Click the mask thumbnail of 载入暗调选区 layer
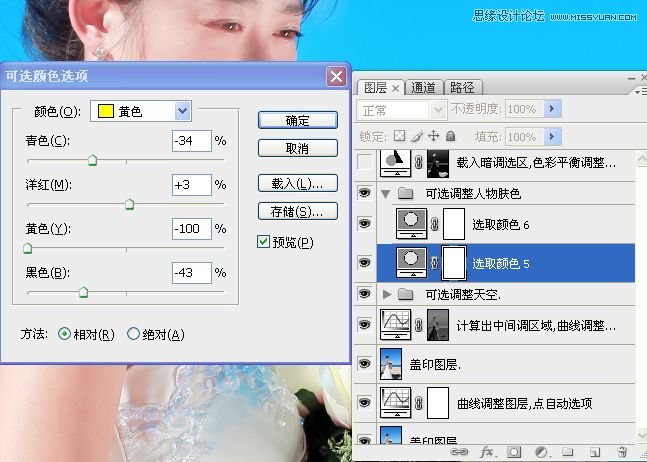The width and height of the screenshot is (647, 462). (438, 164)
